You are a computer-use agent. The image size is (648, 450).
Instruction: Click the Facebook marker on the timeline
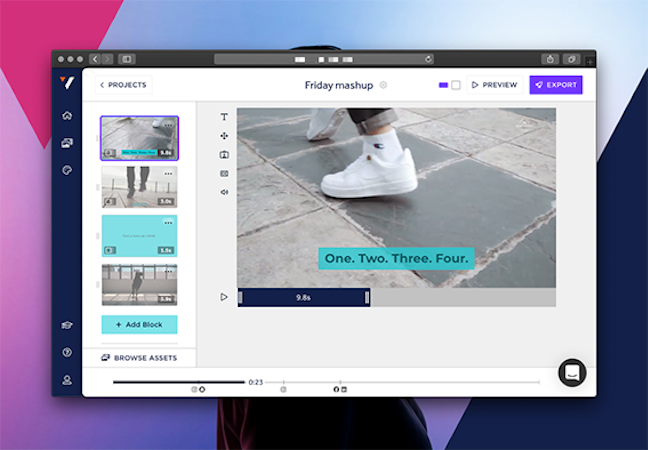coord(336,389)
